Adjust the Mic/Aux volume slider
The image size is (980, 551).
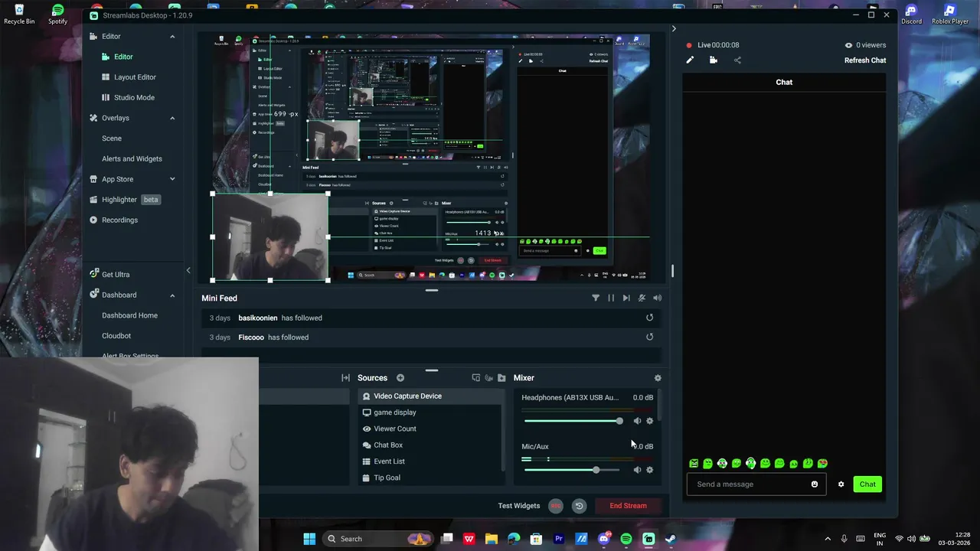[573, 470]
